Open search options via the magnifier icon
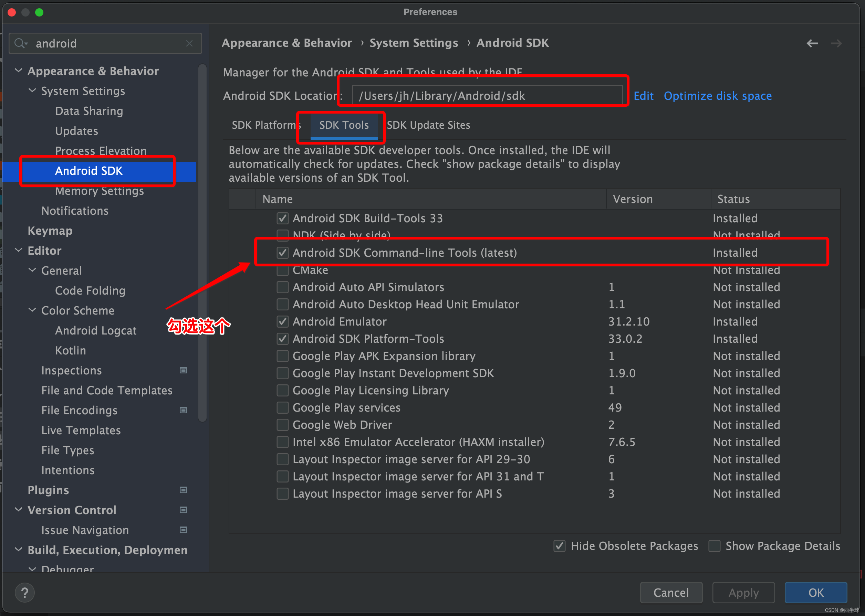Image resolution: width=865 pixels, height=616 pixels. (x=21, y=43)
